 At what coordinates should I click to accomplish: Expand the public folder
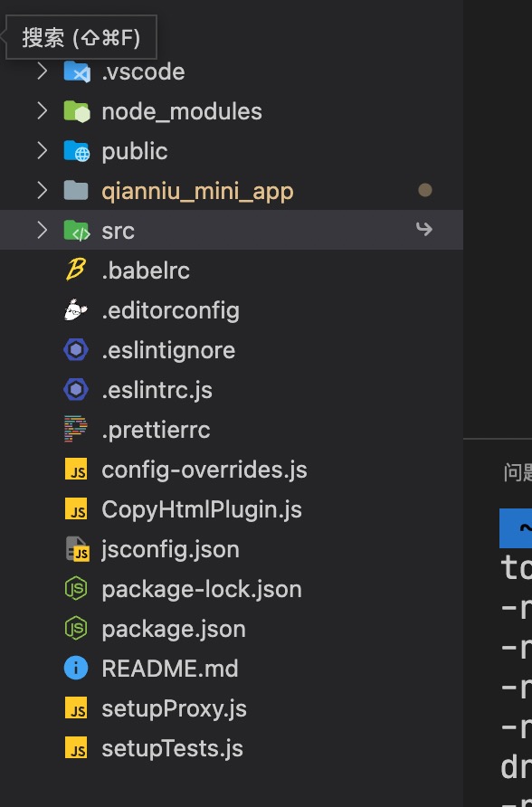click(x=42, y=150)
